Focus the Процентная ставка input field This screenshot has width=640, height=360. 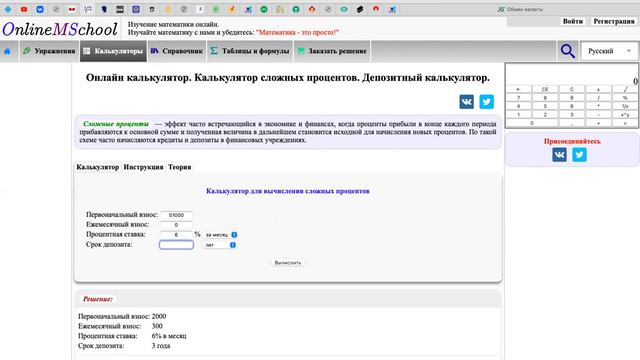pos(176,235)
